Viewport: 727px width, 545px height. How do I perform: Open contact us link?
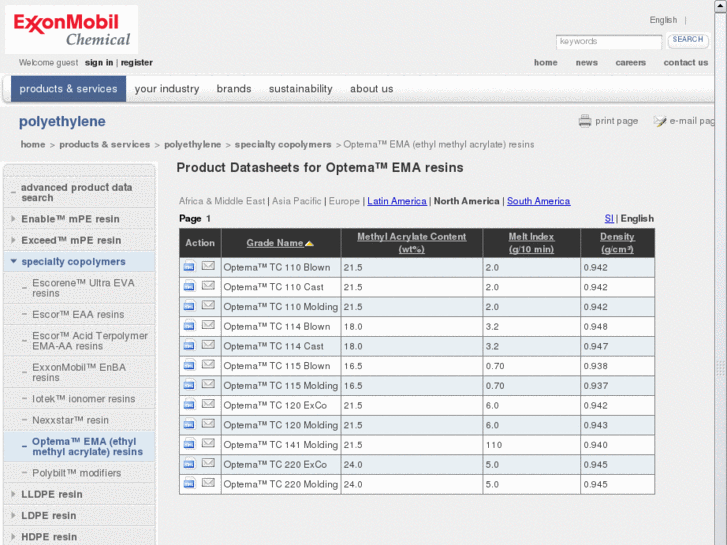click(686, 63)
